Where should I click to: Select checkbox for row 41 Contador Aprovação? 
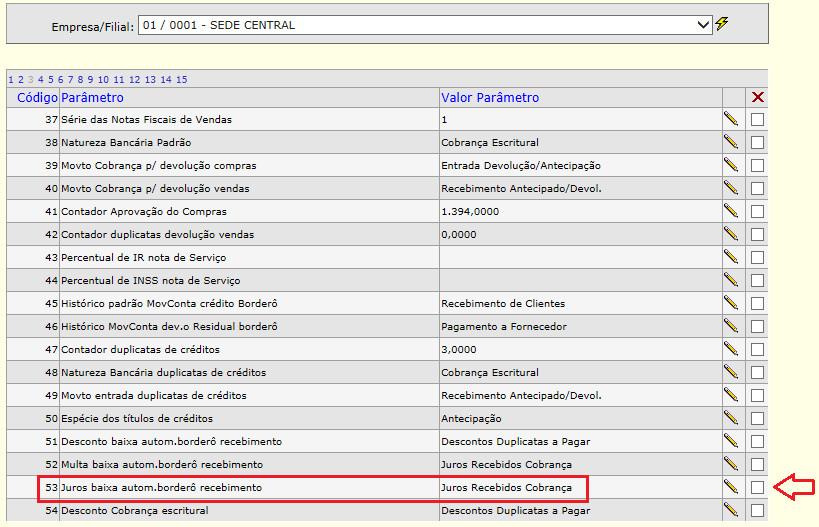(757, 212)
